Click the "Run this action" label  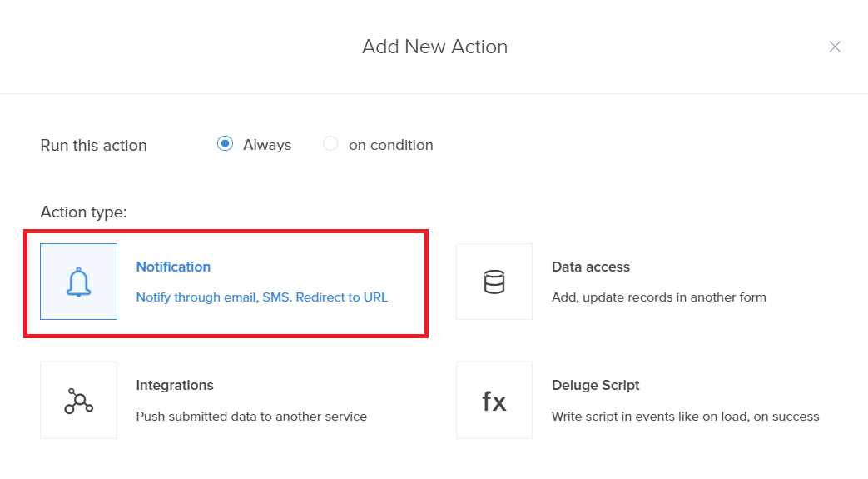(x=93, y=145)
